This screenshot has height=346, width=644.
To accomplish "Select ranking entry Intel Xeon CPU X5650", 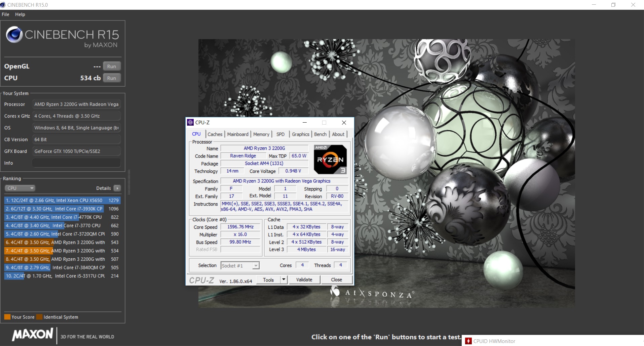I will [62, 200].
